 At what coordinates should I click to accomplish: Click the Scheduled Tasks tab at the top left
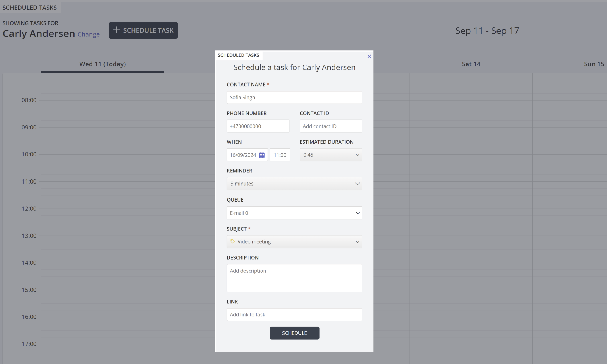pos(30,8)
